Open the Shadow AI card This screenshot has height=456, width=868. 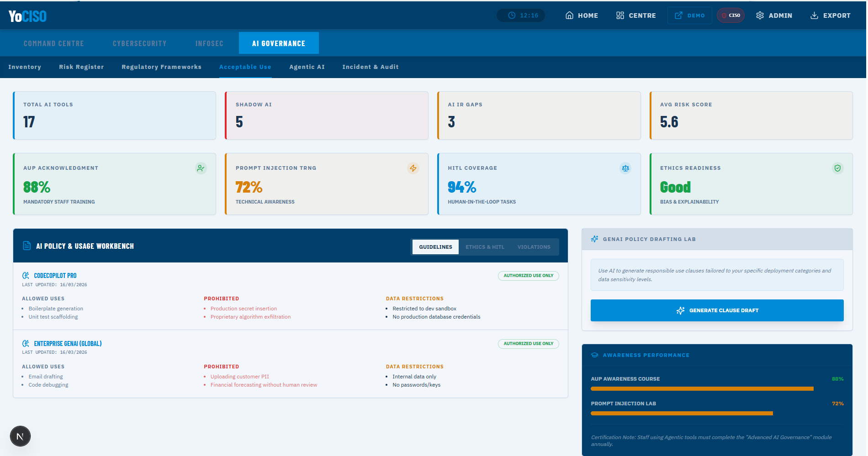[327, 115]
